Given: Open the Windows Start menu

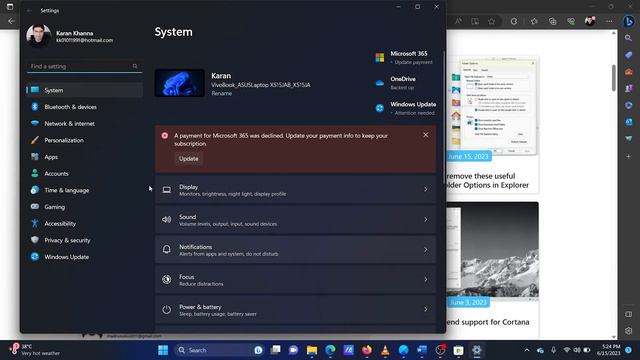Looking at the screenshot, I should coord(163,350).
